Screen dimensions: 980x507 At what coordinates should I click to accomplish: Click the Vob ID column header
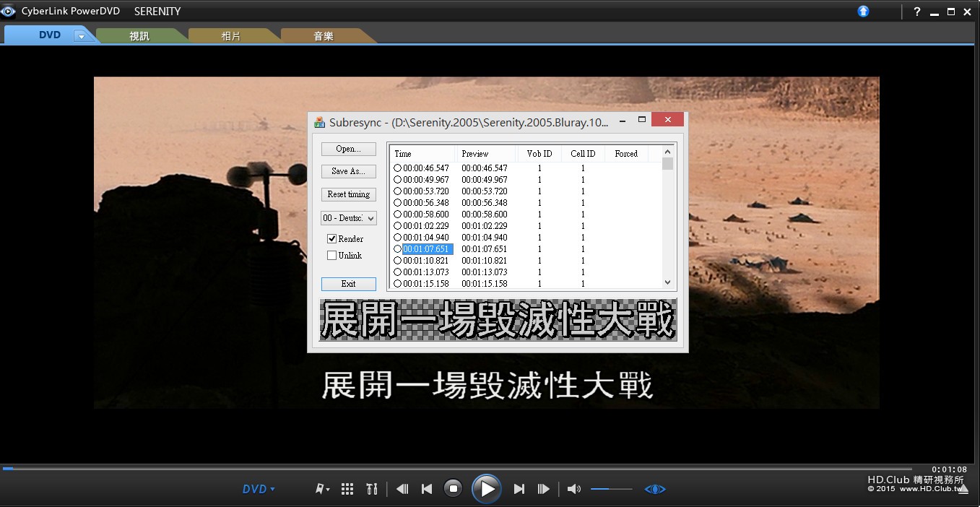pyautogui.click(x=539, y=154)
